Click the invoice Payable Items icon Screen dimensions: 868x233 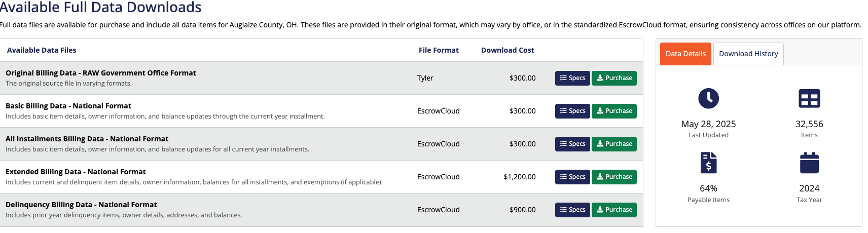pyautogui.click(x=708, y=163)
